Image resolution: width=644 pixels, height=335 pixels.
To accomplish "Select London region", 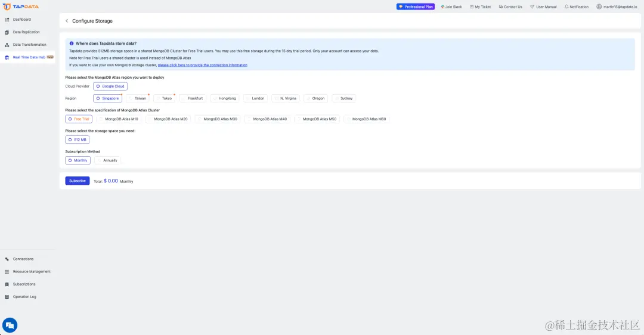I will [x=255, y=98].
